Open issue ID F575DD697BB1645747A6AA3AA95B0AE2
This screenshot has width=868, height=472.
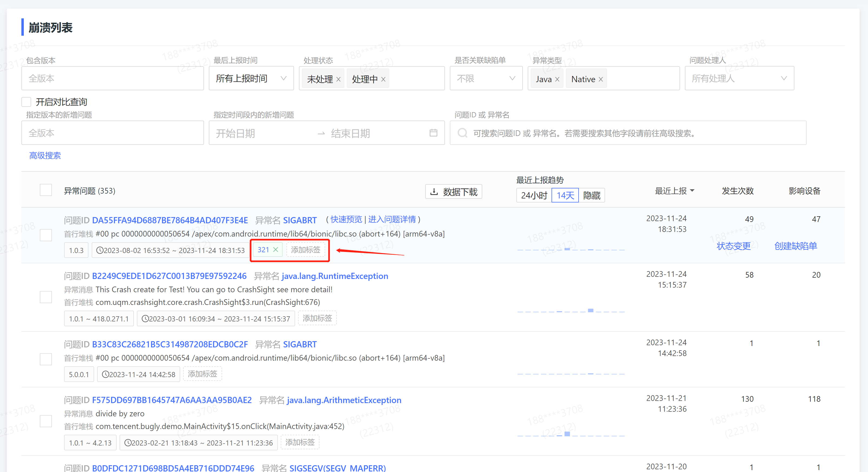tap(172, 400)
